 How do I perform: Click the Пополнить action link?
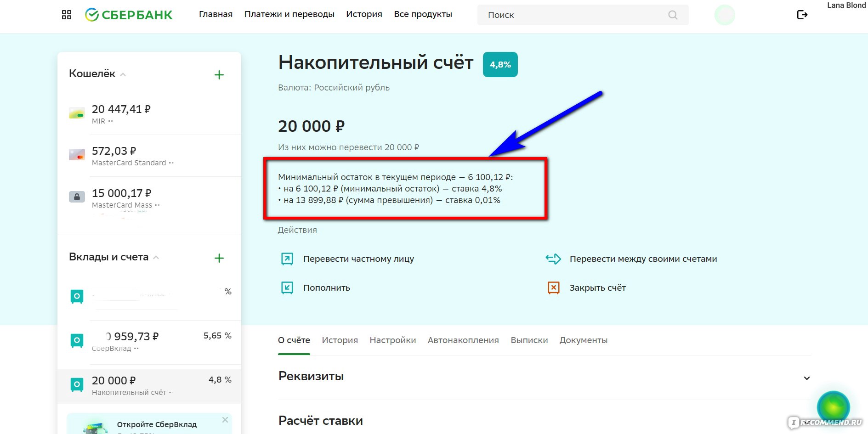click(327, 288)
